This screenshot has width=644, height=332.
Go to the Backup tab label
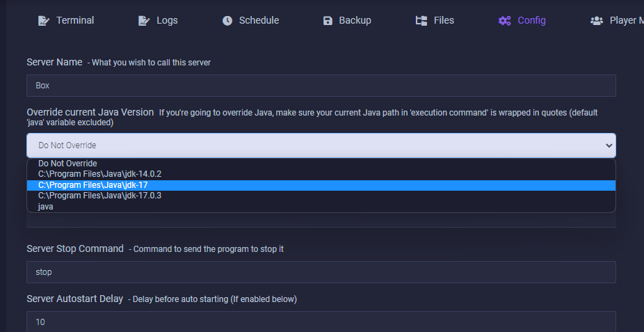click(355, 21)
